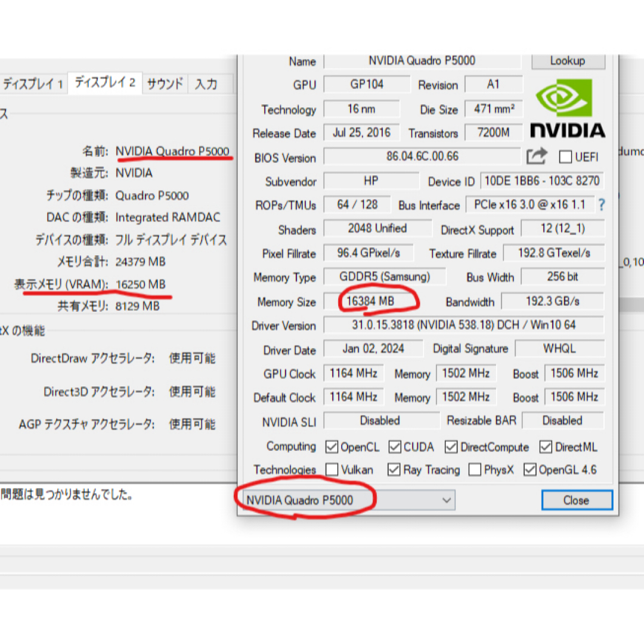Click the 共有メモリ value 8129 MB
The image size is (644, 644).
[137, 306]
